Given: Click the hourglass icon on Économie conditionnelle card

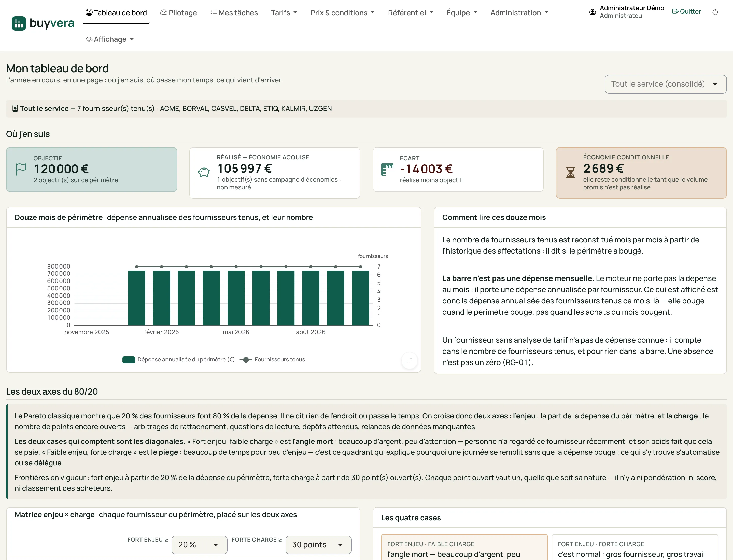Looking at the screenshot, I should (x=570, y=172).
